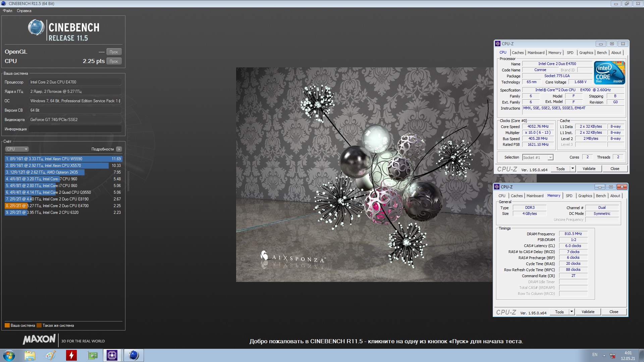The image size is (644, 362).
Task: Select the Core 2 Quad CPU Q9550 row
Action: coord(63,192)
